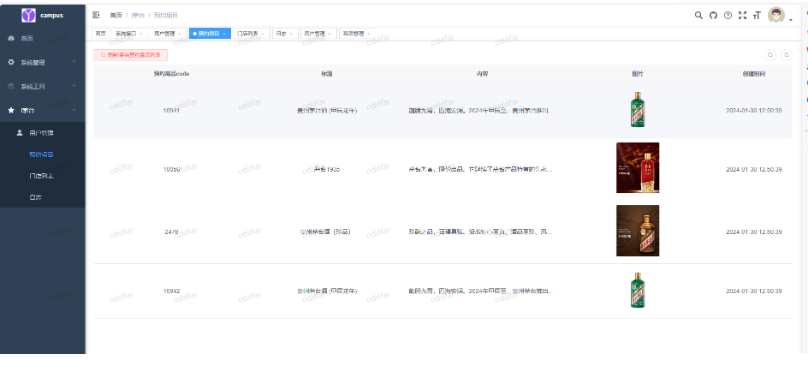This screenshot has width=808, height=378.
Task: Close the 日志 tab
Action: (x=291, y=33)
